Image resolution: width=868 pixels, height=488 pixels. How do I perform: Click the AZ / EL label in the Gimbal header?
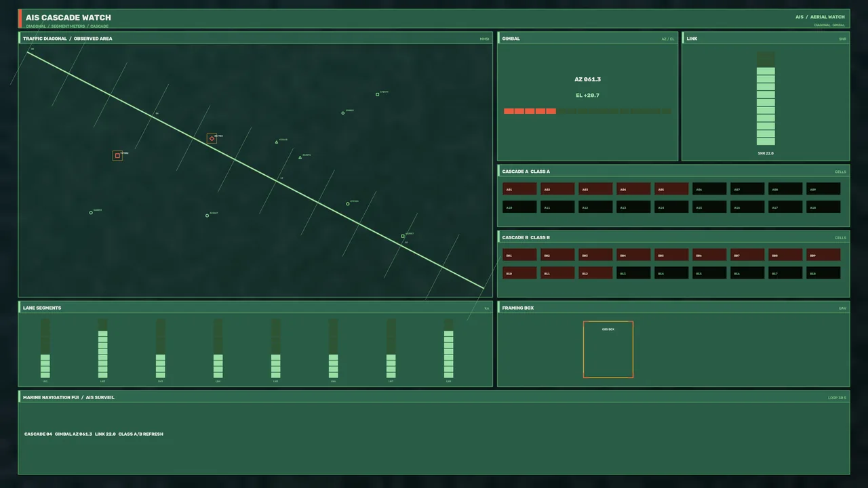click(668, 39)
